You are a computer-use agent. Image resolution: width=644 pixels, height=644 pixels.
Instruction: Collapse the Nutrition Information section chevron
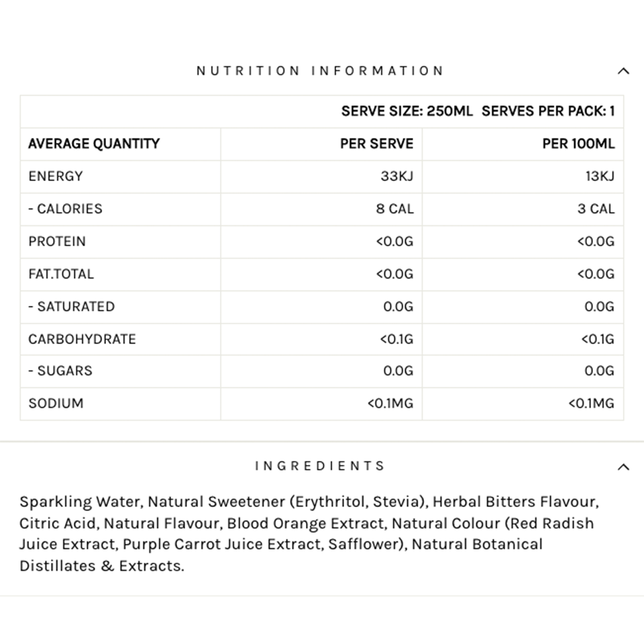click(623, 71)
